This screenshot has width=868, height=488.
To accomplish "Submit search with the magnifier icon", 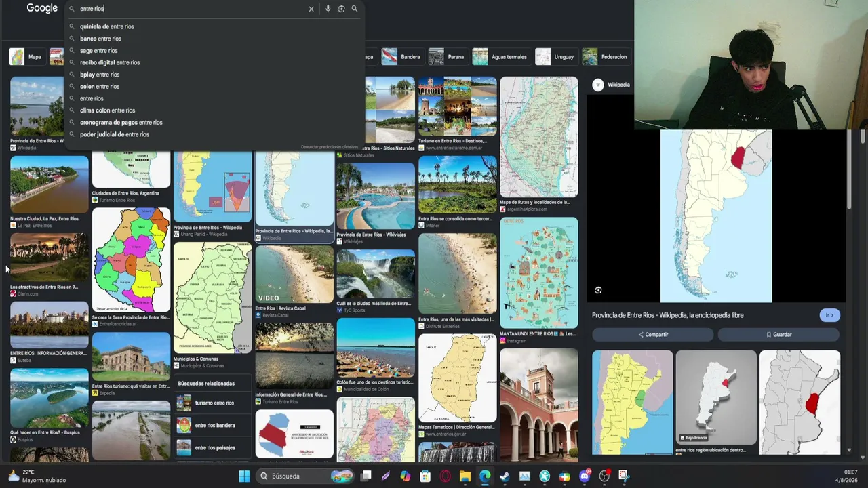I will coord(354,9).
